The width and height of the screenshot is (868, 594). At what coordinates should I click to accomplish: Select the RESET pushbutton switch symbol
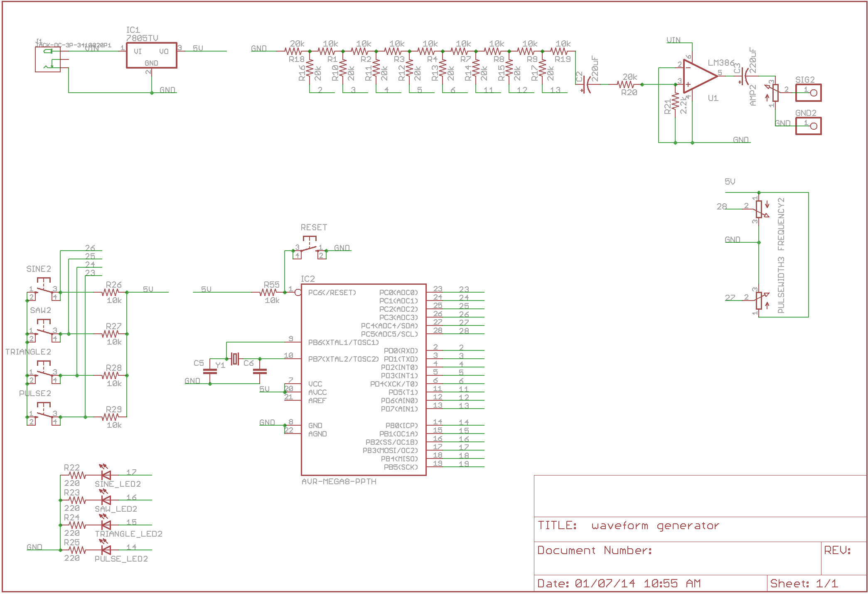click(x=309, y=248)
